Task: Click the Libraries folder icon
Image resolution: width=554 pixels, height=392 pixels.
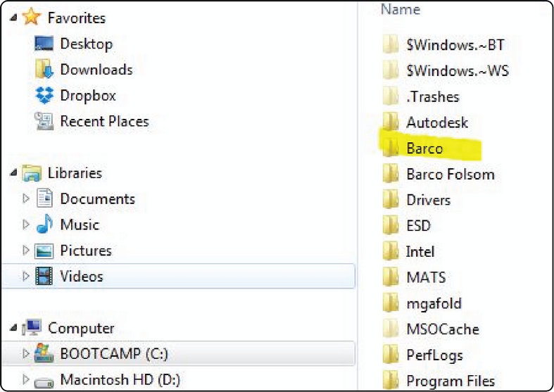Action: (32, 173)
